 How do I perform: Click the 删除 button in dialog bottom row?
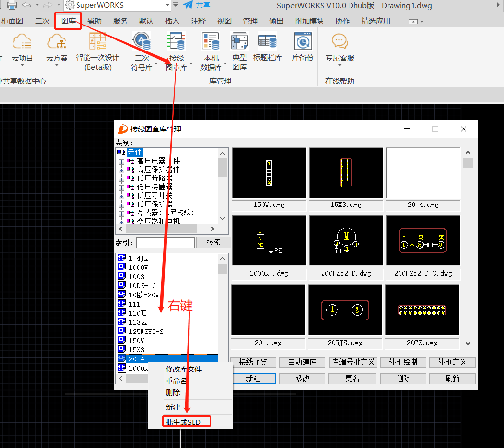point(403,379)
